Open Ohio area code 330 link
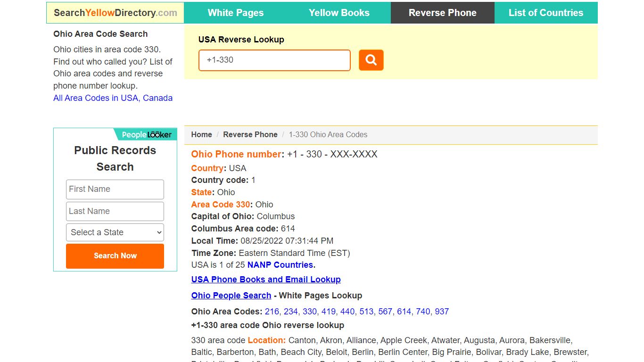The width and height of the screenshot is (644, 362). (310, 312)
